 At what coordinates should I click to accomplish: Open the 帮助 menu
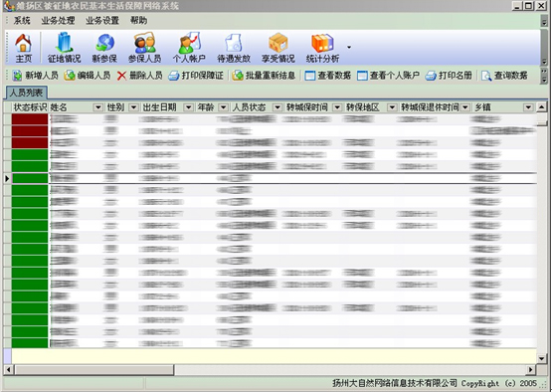pyautogui.click(x=138, y=21)
